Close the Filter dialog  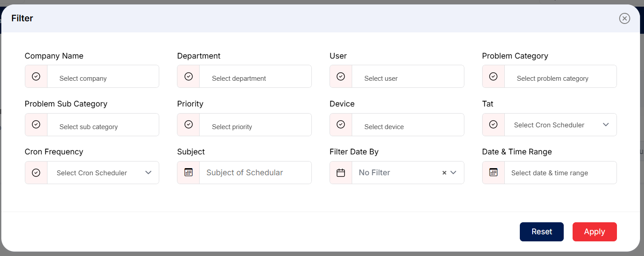pyautogui.click(x=624, y=18)
